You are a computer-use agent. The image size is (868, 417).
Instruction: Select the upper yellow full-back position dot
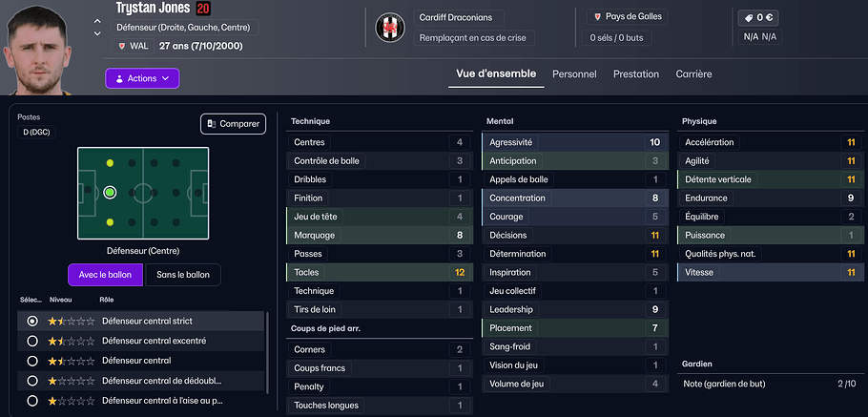click(x=111, y=163)
